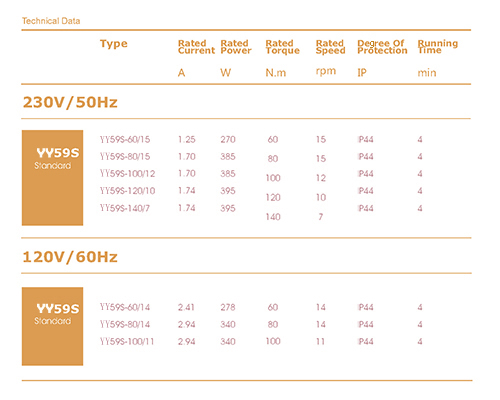Click the A unit label
Image resolution: width=500 pixels, height=400 pixels.
(x=181, y=73)
